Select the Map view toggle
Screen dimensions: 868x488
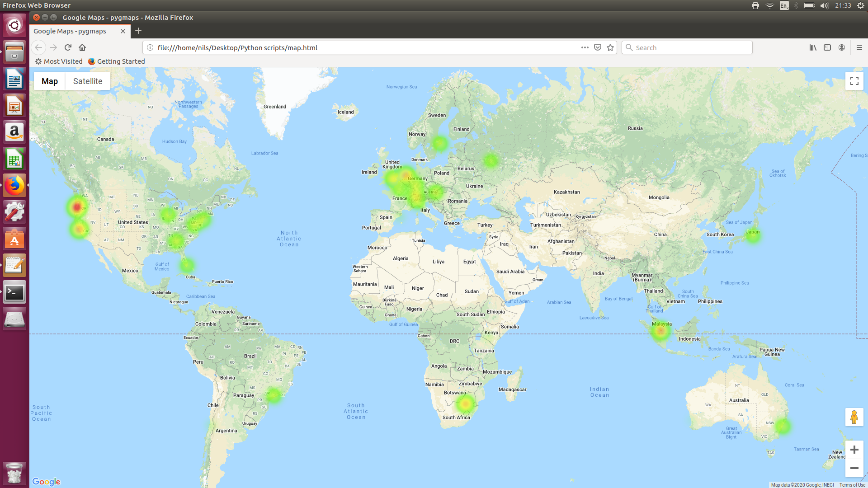click(50, 81)
